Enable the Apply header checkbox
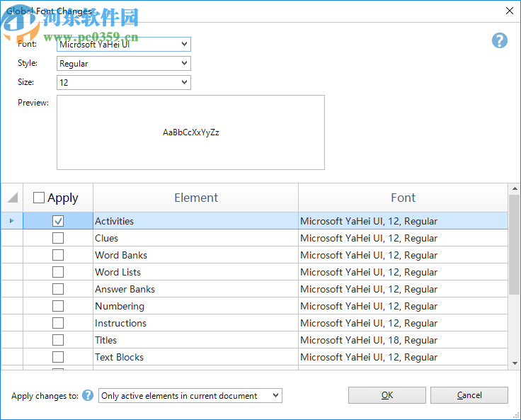This screenshot has height=420, width=521. click(39, 198)
